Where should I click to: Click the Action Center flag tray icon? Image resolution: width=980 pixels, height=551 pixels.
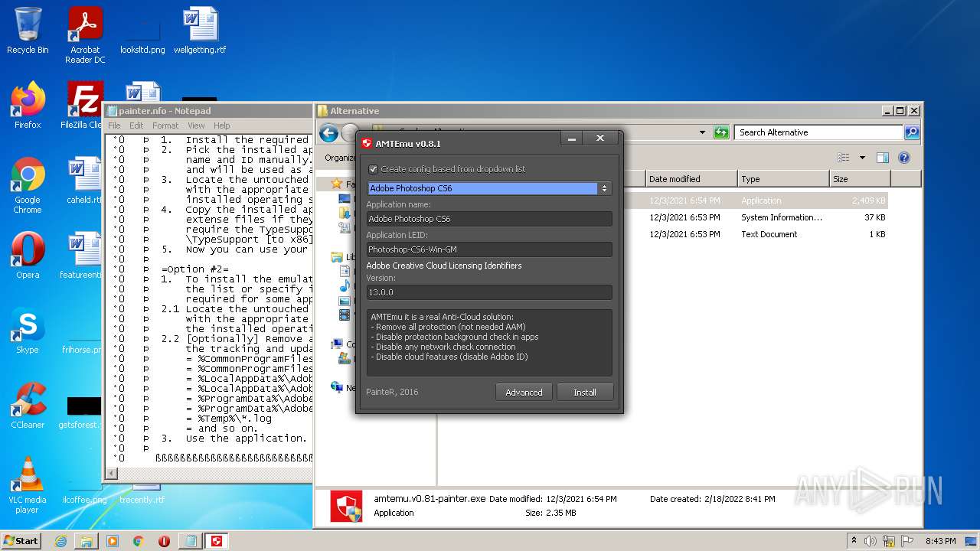pos(906,541)
